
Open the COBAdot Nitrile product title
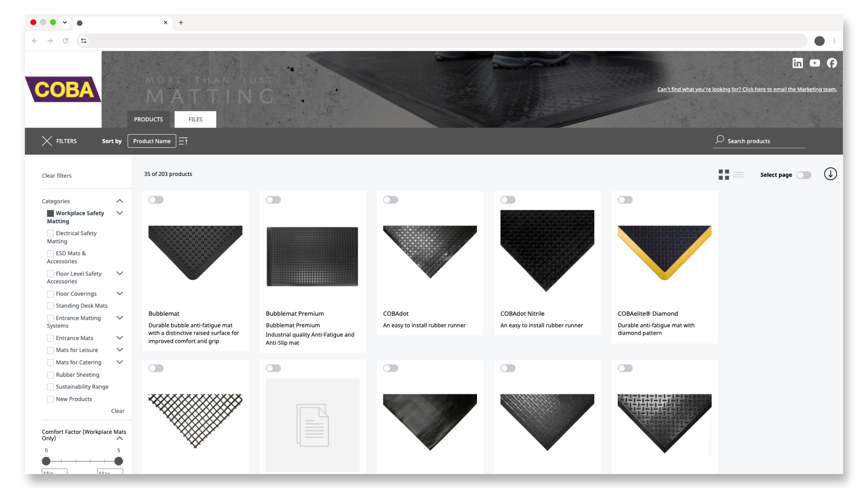coord(522,314)
